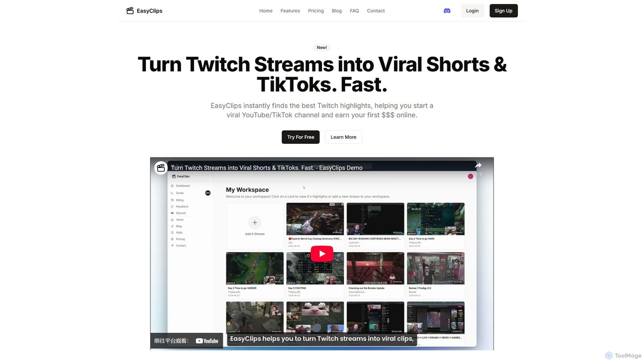The height and width of the screenshot is (362, 644).
Task: Click the New! badge
Action: [322, 47]
